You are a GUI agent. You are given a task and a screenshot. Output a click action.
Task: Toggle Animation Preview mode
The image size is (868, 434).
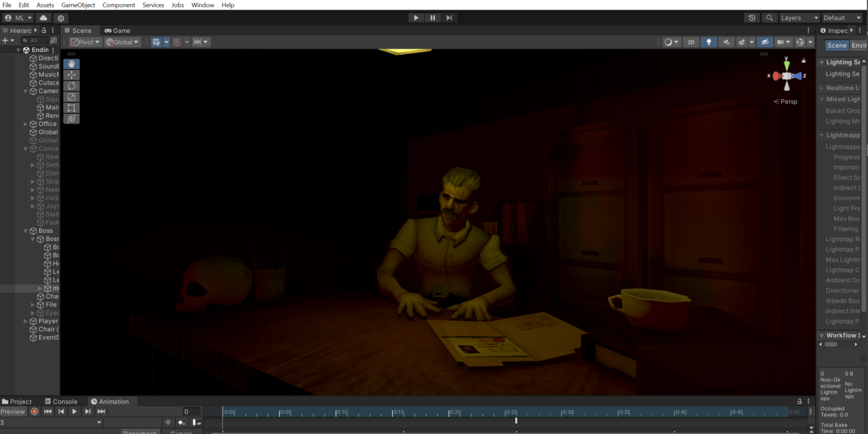[x=13, y=411]
